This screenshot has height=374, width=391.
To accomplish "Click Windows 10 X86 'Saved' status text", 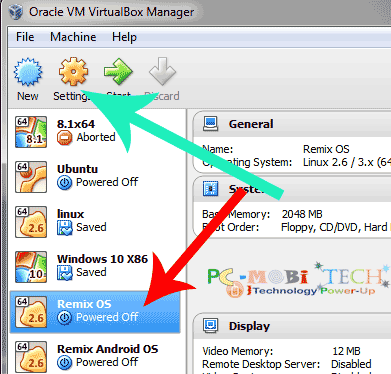I will point(91,272).
